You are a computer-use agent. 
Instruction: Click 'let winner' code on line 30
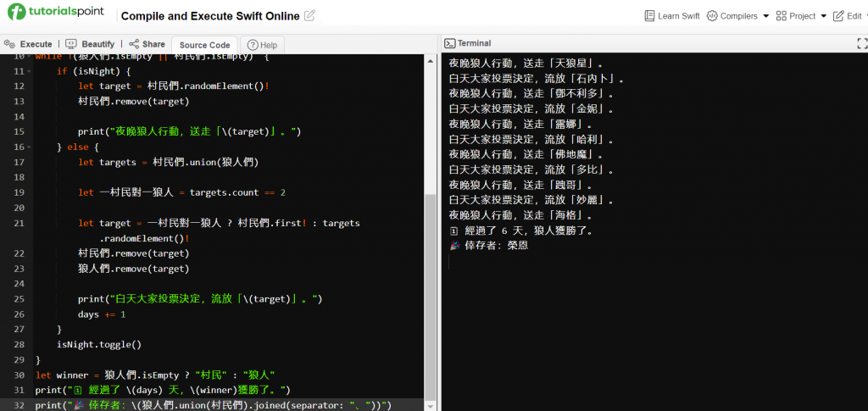156,375
